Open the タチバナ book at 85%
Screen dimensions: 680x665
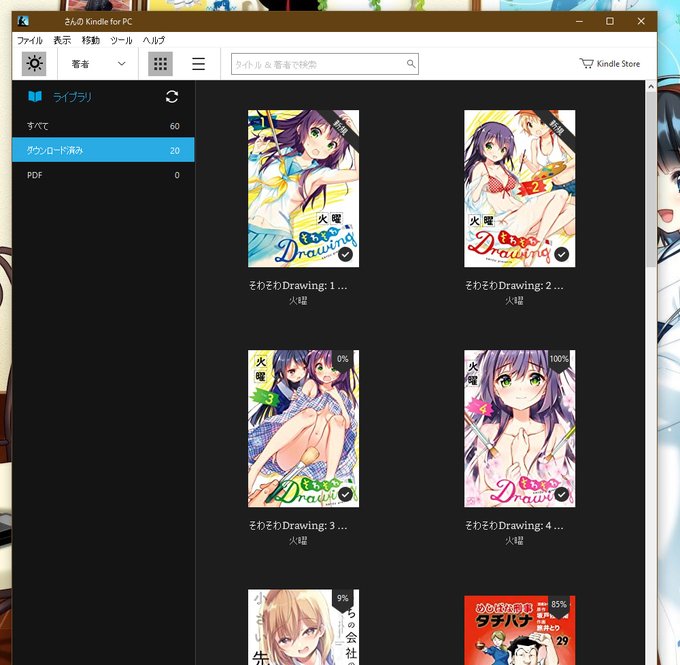click(x=520, y=630)
